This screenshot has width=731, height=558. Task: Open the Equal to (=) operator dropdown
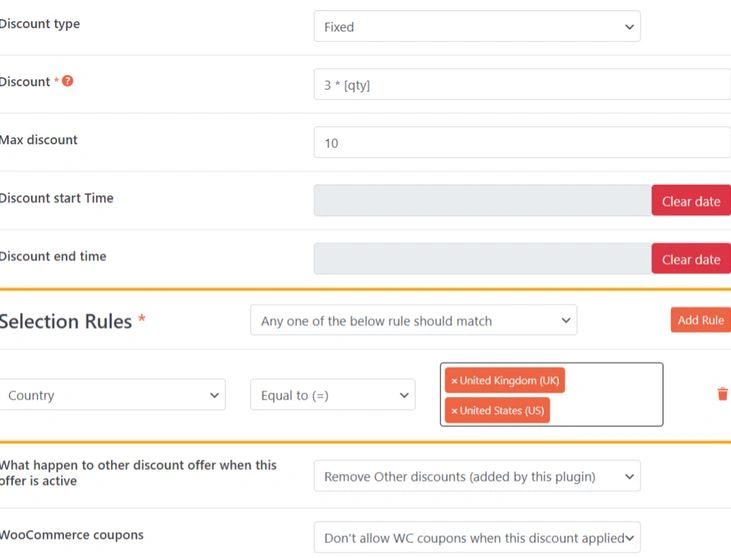[332, 395]
